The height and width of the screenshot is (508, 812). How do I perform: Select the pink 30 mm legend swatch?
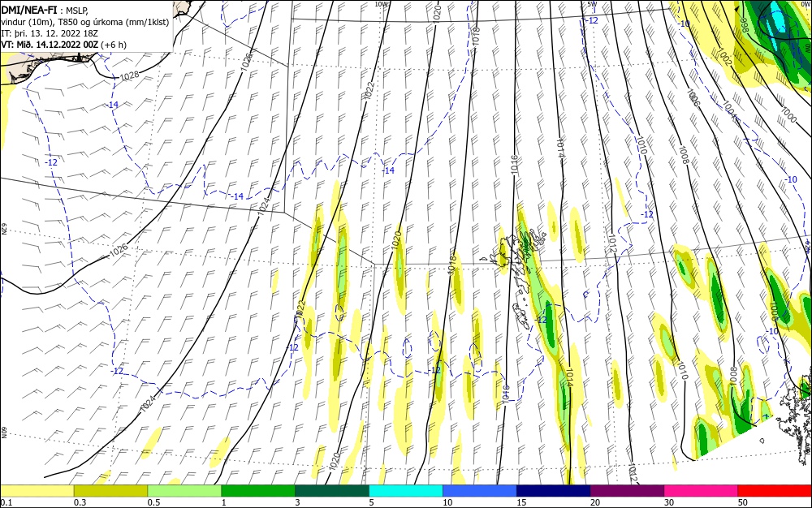click(702, 491)
